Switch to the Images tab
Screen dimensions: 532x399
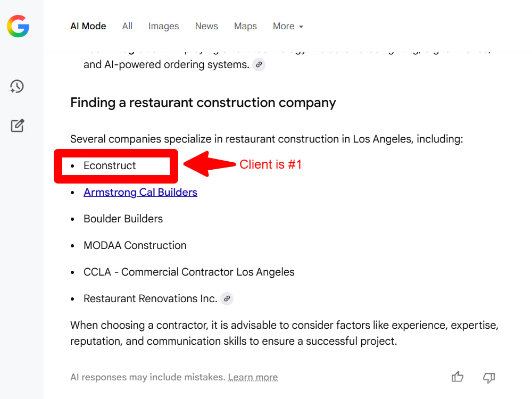(x=163, y=26)
